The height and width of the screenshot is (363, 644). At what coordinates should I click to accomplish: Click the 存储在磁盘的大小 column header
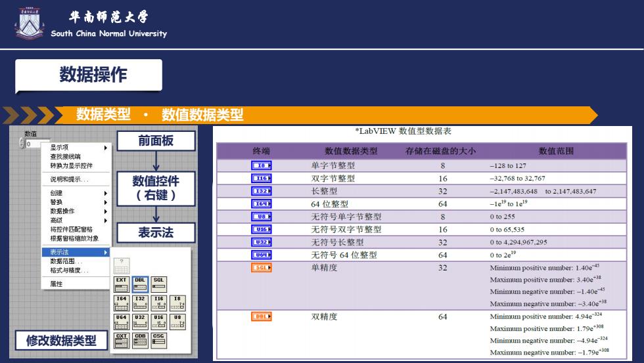pyautogui.click(x=441, y=151)
